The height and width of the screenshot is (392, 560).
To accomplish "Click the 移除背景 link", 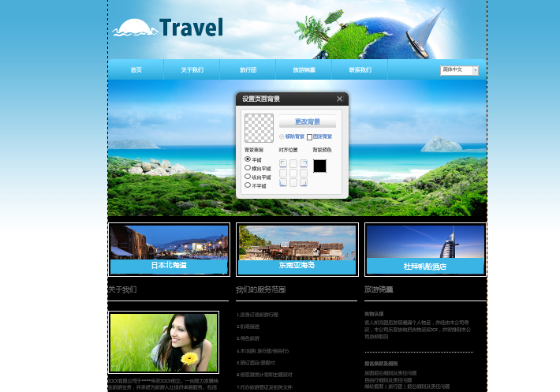I will [x=293, y=137].
